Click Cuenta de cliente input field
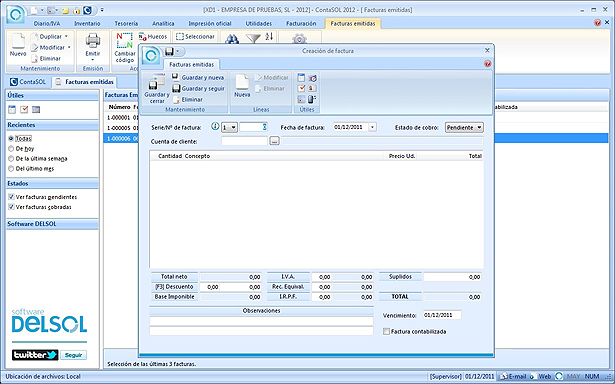 point(244,141)
